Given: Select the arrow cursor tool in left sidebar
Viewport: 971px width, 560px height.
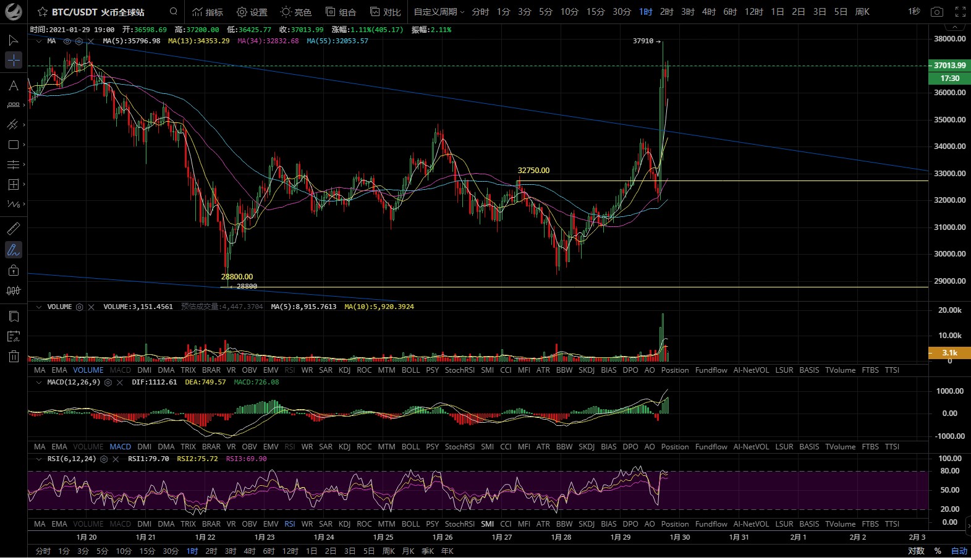Looking at the screenshot, I should (13, 40).
